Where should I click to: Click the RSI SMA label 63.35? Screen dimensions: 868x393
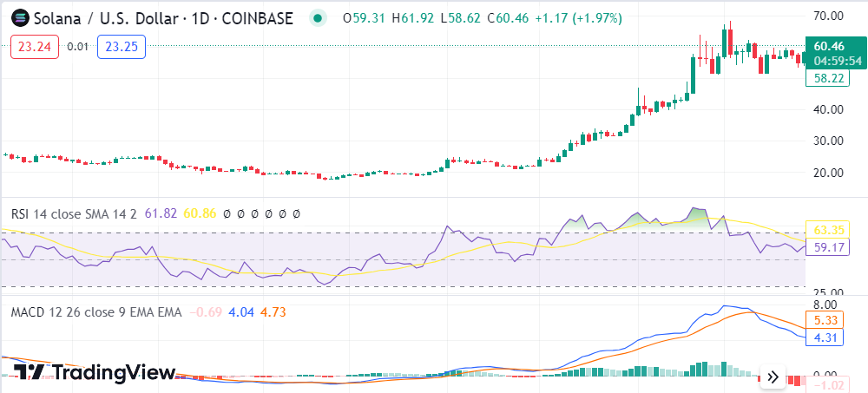click(x=827, y=230)
